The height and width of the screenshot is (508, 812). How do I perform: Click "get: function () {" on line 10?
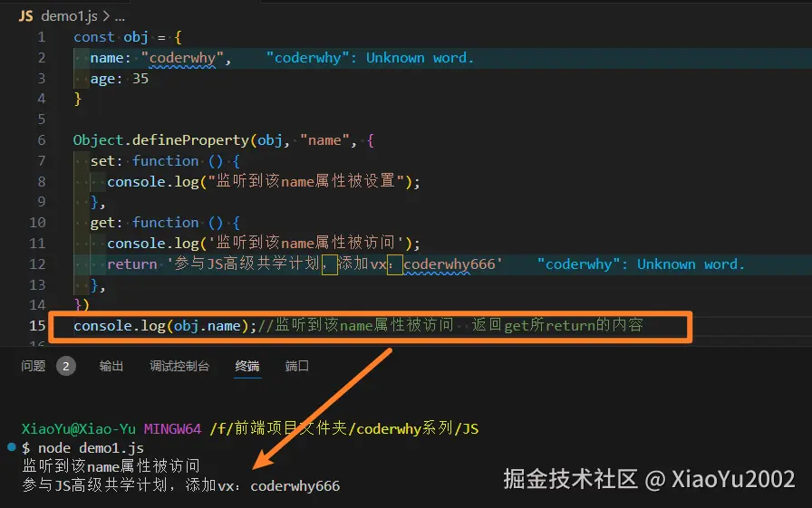click(165, 223)
